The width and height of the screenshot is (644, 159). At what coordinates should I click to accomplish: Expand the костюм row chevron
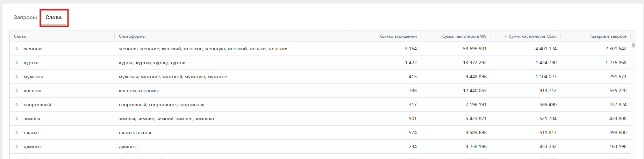click(16, 91)
